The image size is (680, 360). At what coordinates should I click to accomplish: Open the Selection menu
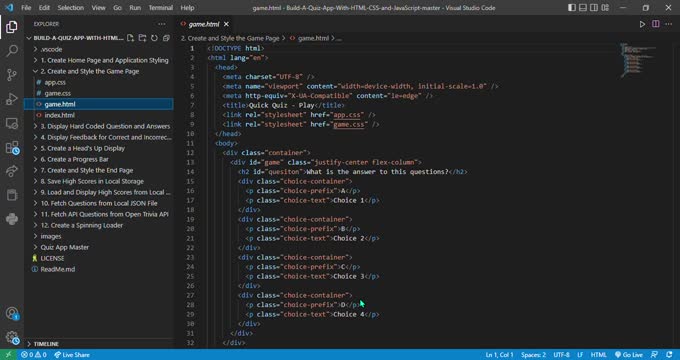pos(71,8)
